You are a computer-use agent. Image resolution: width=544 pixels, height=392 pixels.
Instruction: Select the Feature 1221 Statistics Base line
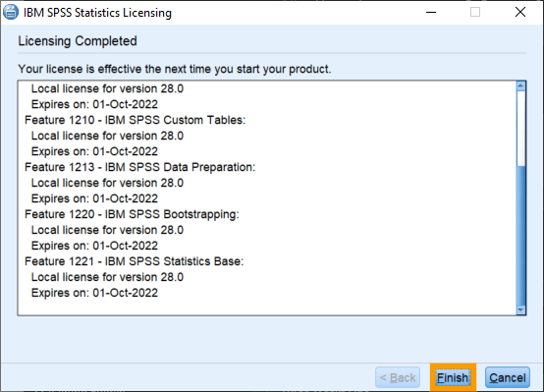pyautogui.click(x=134, y=261)
